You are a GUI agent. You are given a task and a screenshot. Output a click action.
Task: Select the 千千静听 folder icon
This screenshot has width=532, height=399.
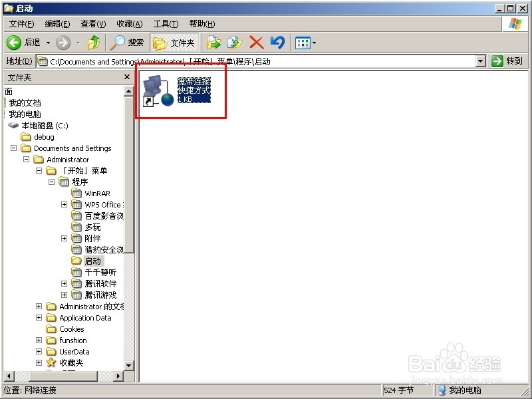(x=76, y=272)
